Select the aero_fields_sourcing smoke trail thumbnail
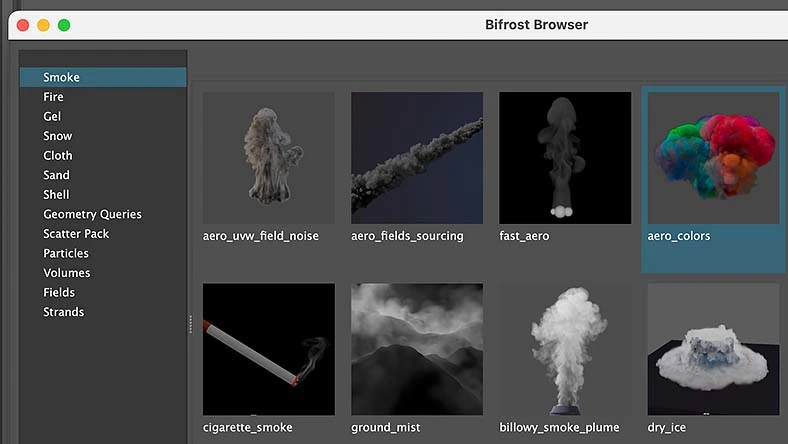The image size is (788, 444). coord(417,158)
